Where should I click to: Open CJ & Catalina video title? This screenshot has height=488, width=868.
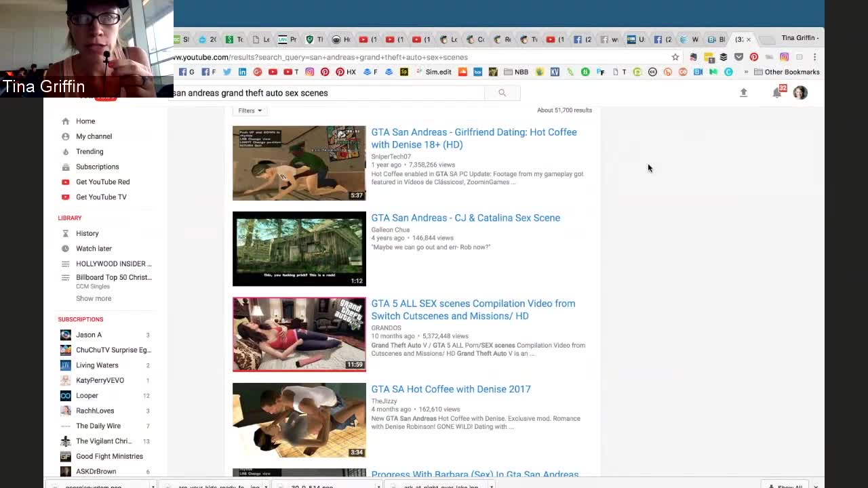coord(466,218)
